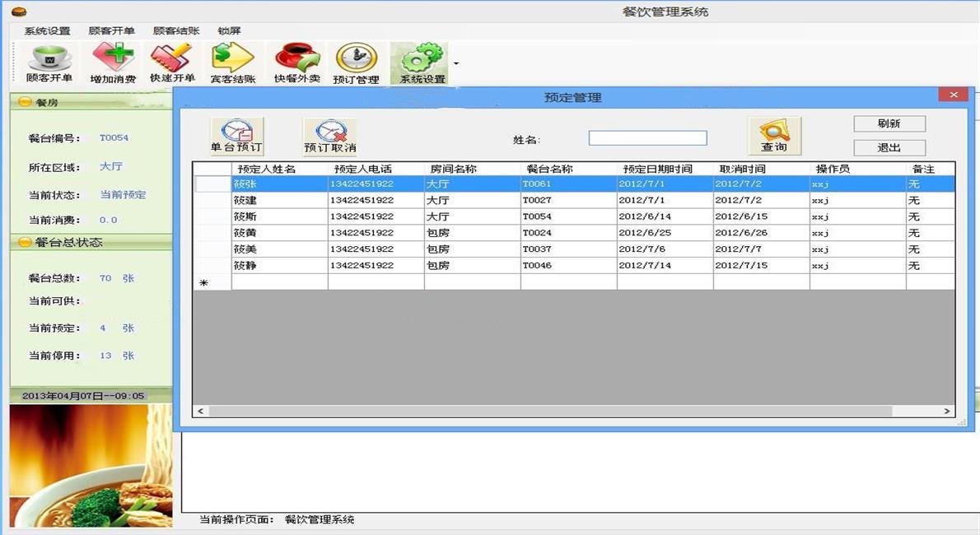Click the 退出 exit button
This screenshot has height=535, width=980.
[889, 148]
